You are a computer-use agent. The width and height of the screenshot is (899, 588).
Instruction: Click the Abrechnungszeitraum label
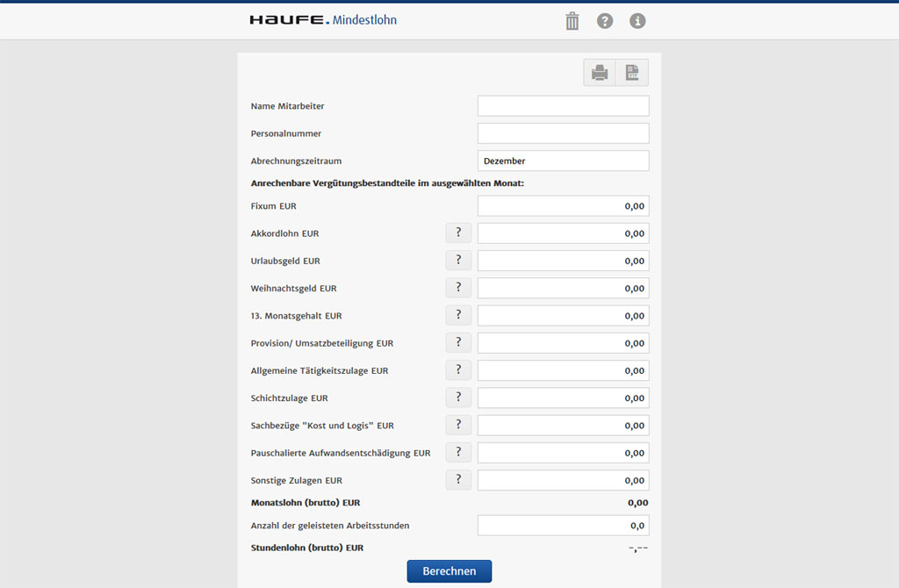click(296, 161)
